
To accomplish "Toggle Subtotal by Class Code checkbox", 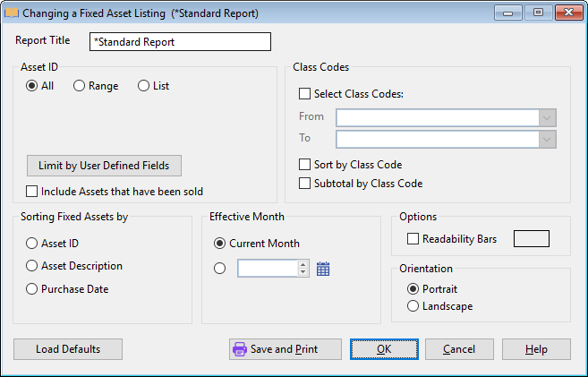I will click(305, 184).
